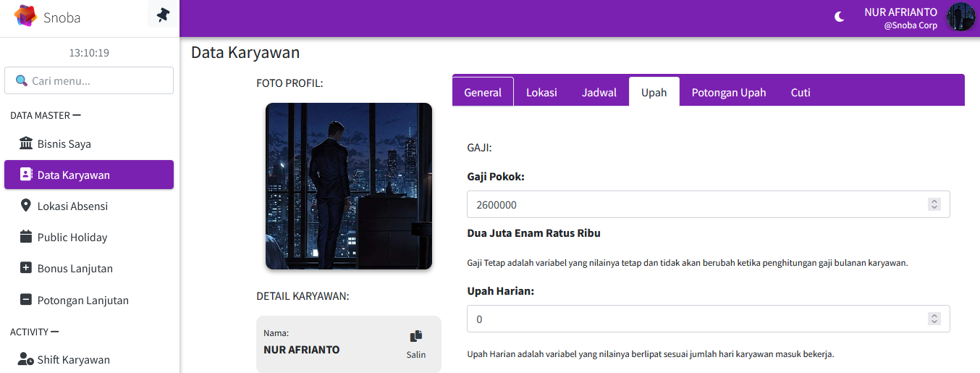
Task: Click the Public Holiday calendar icon
Action: pyautogui.click(x=26, y=237)
